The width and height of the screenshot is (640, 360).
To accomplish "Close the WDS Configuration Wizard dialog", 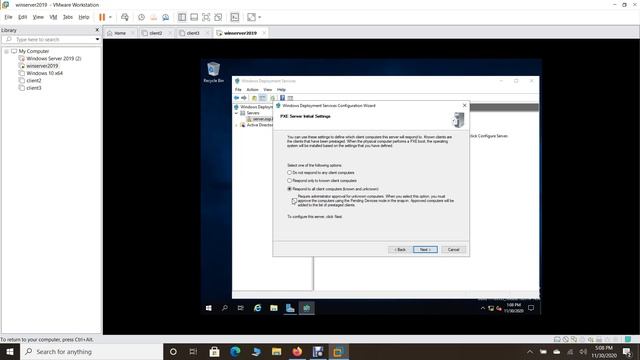I will [x=464, y=105].
